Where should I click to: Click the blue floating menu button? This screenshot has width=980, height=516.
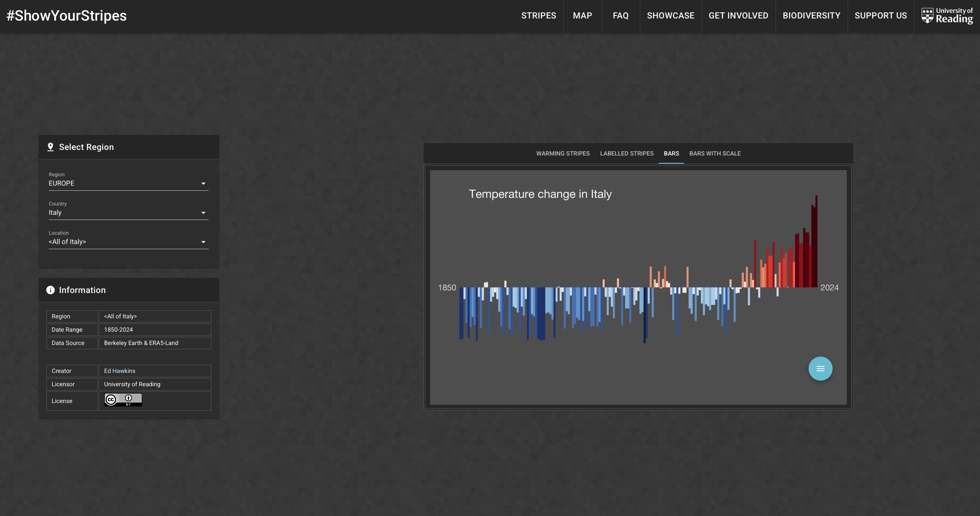pos(820,369)
